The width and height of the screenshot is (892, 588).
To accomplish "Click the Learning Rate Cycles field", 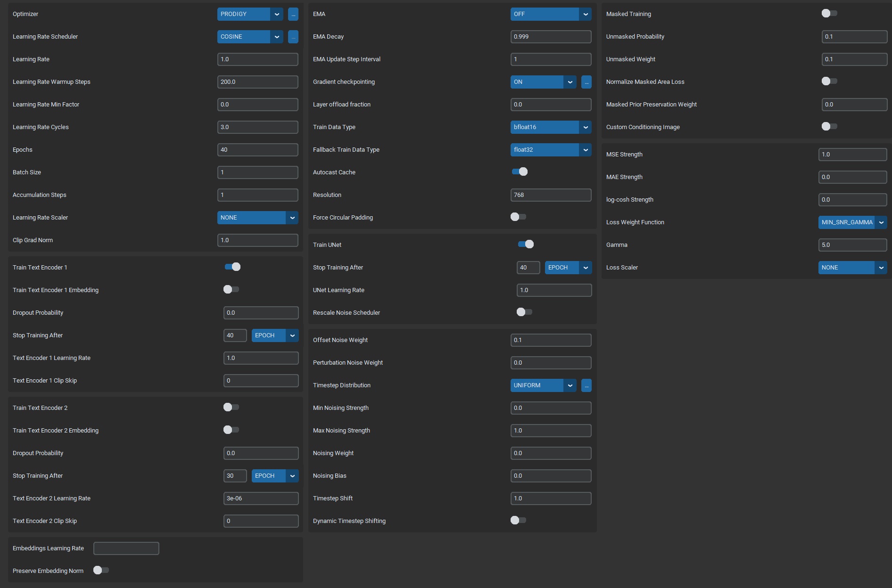I will click(258, 127).
